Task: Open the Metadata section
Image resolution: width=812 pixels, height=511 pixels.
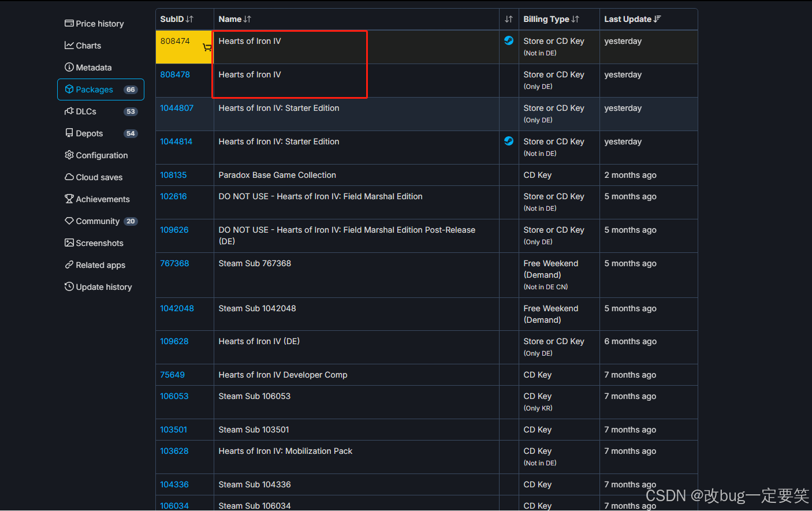Action: 88,68
